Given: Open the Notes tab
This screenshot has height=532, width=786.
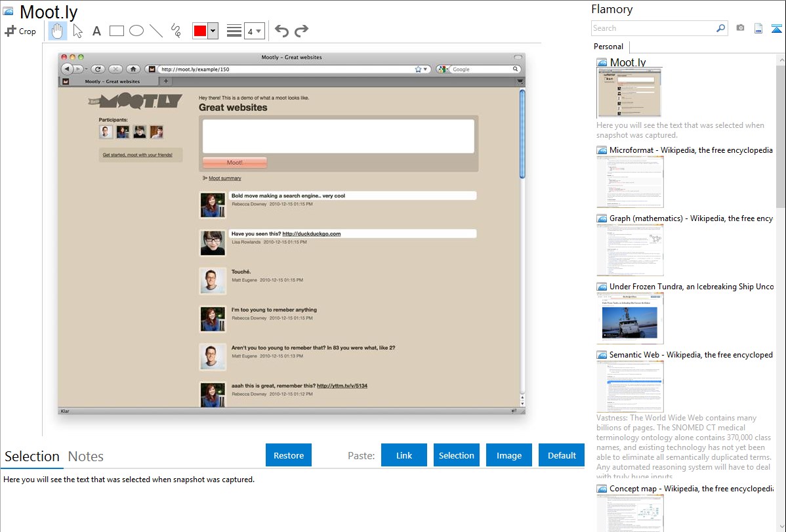Looking at the screenshot, I should (x=86, y=457).
